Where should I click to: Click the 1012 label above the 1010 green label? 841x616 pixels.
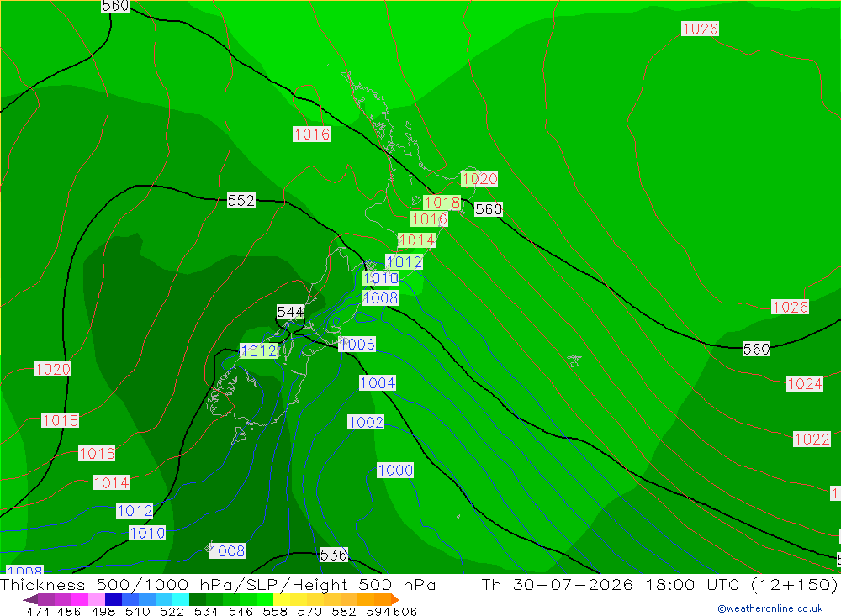point(405,262)
